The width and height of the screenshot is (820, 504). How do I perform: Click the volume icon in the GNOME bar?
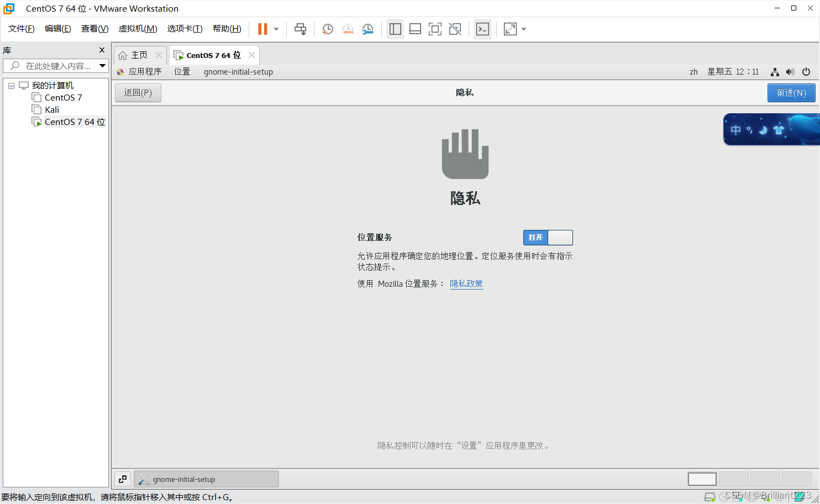pyautogui.click(x=790, y=72)
